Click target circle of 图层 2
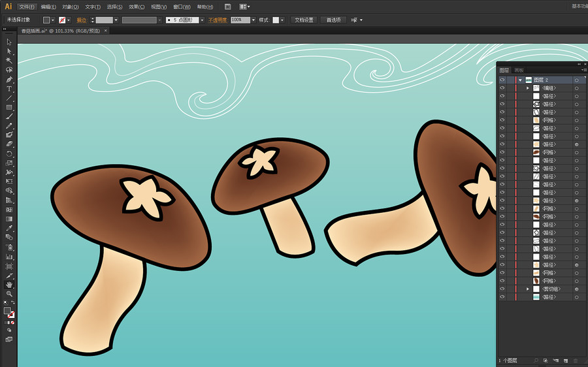588x367 pixels. 577,80
